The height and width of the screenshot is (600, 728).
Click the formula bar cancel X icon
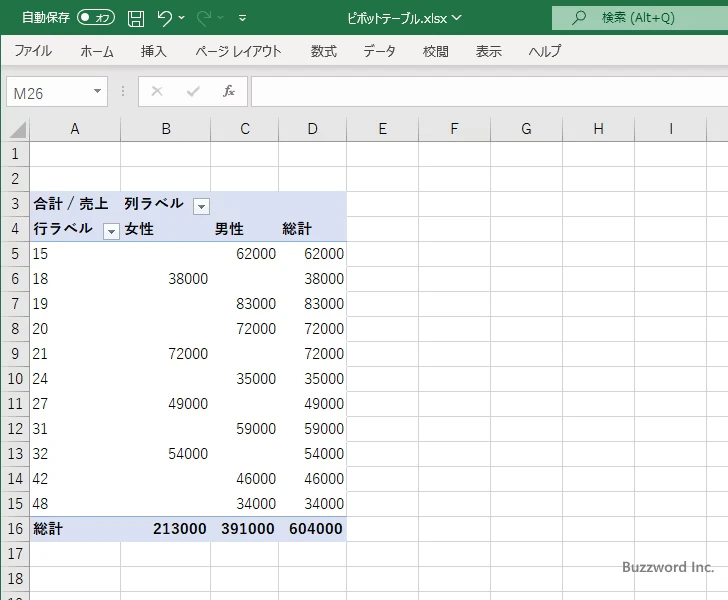pyautogui.click(x=157, y=91)
